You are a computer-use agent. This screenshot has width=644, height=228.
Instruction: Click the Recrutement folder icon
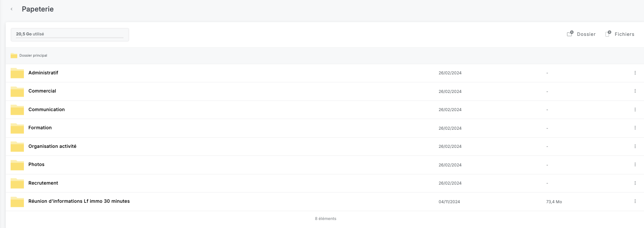(x=17, y=183)
